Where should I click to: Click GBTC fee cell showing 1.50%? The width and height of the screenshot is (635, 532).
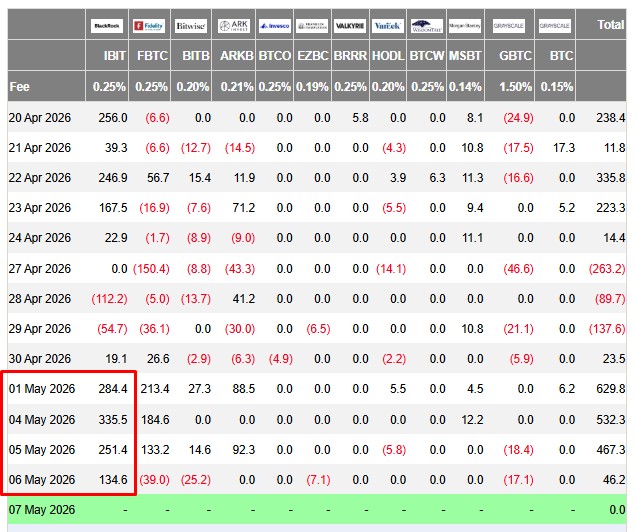click(x=516, y=87)
